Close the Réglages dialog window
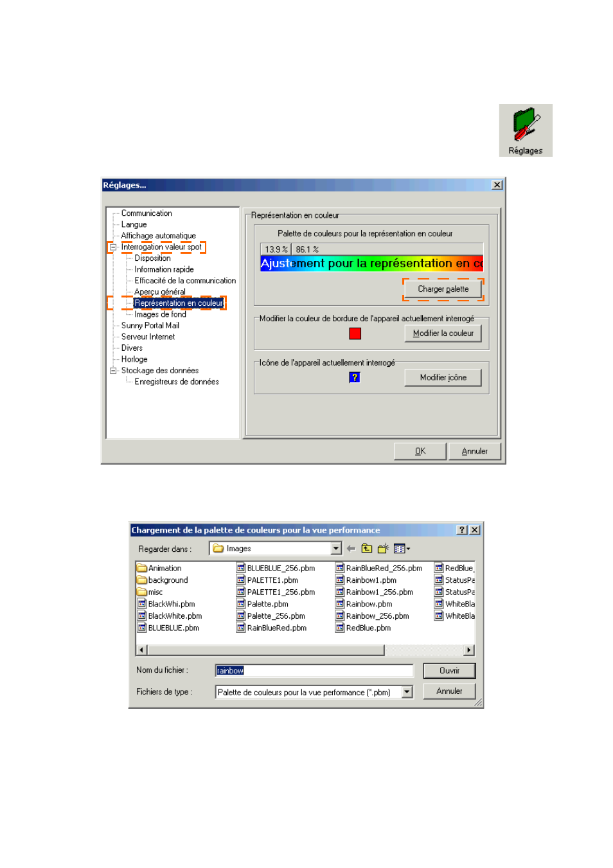 [497, 185]
